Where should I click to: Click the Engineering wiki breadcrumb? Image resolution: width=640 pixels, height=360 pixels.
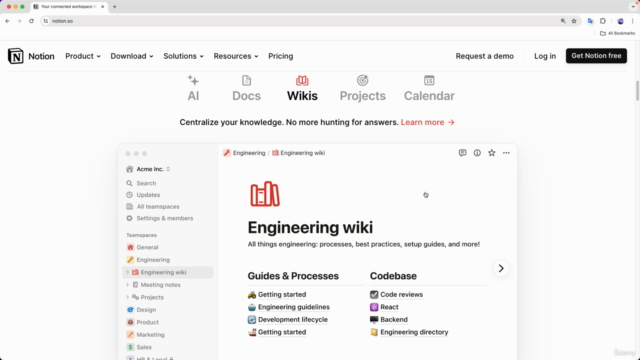[x=298, y=153]
